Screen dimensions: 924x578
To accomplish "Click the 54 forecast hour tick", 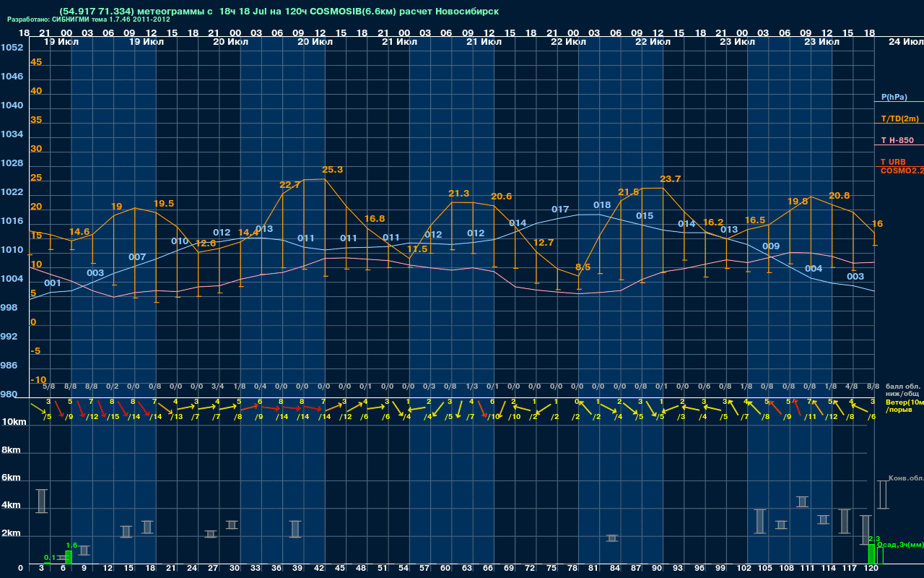I will tap(404, 569).
